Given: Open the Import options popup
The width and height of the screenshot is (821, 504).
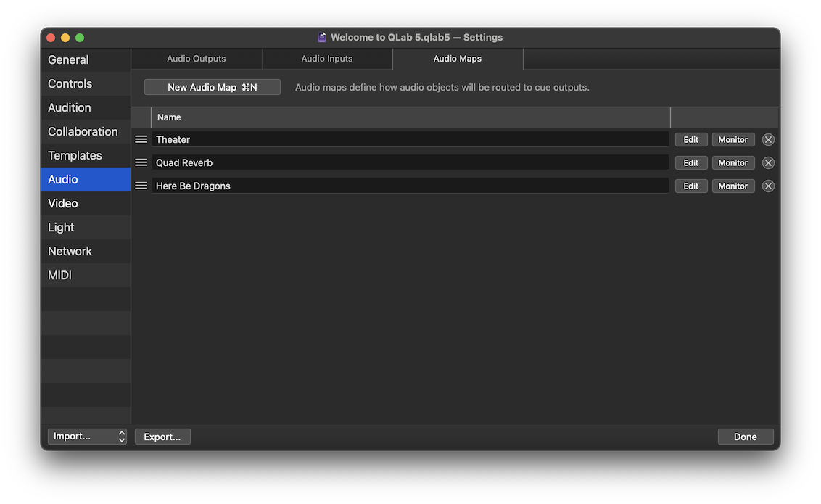Looking at the screenshot, I should click(x=87, y=436).
